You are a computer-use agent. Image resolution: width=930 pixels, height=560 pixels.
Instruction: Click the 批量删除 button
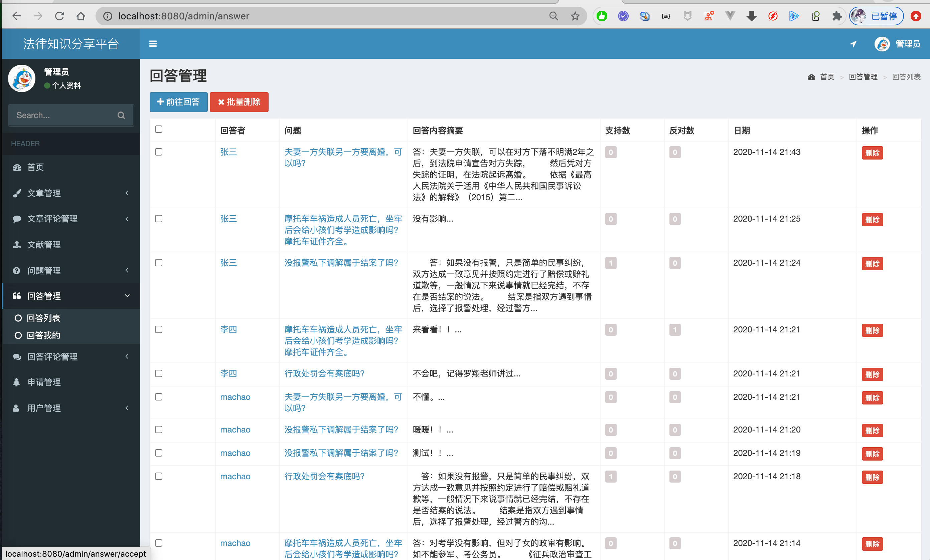(x=239, y=102)
